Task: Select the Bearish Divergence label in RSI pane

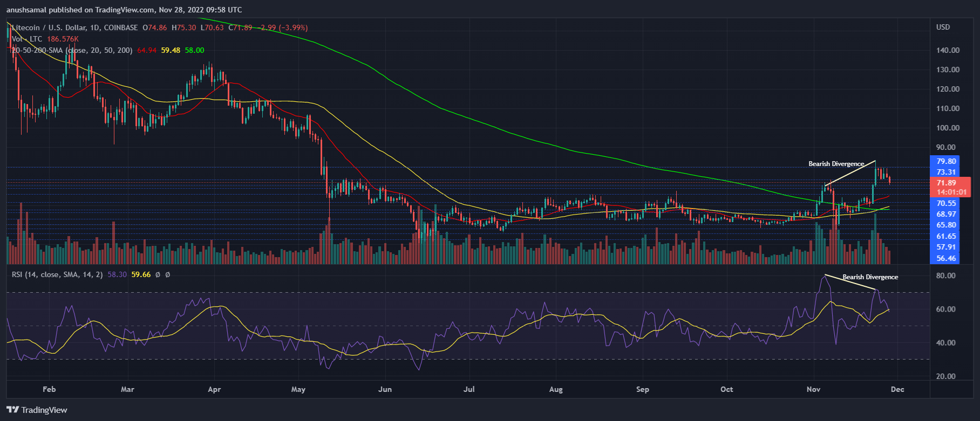Action: pyautogui.click(x=870, y=277)
